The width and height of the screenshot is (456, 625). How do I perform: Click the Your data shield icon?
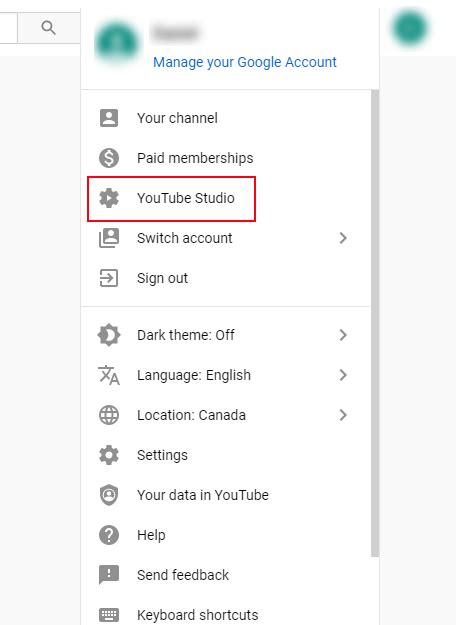[109, 495]
